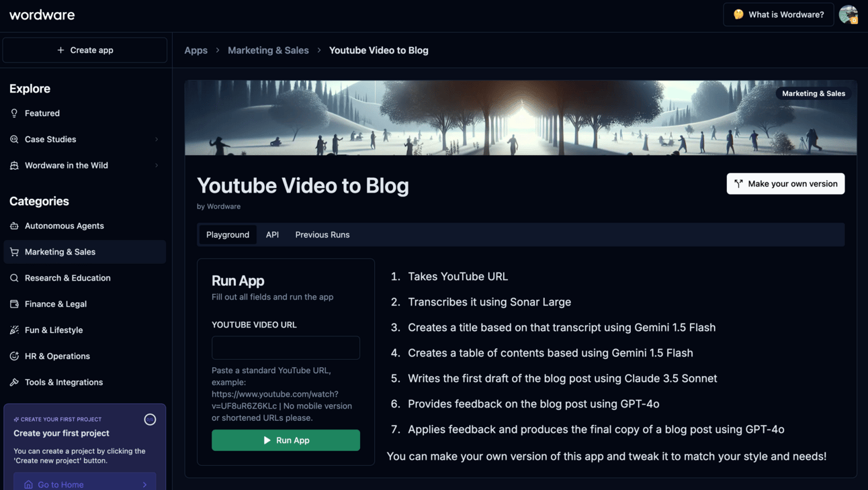Image resolution: width=868 pixels, height=490 pixels.
Task: Click the play icon on Run App
Action: tap(267, 440)
